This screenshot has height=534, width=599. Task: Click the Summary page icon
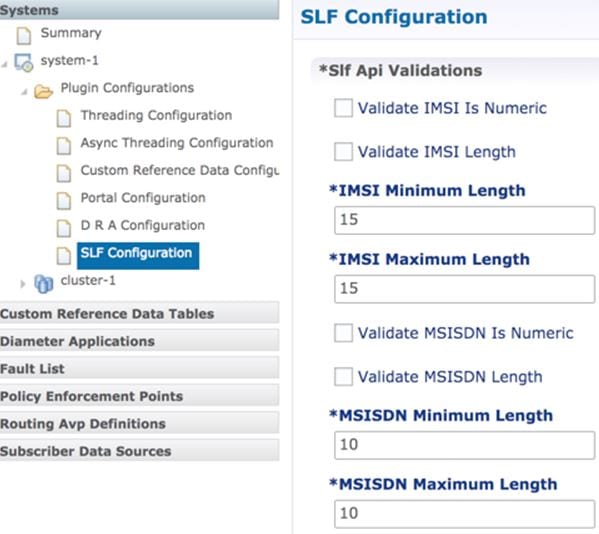(x=24, y=36)
